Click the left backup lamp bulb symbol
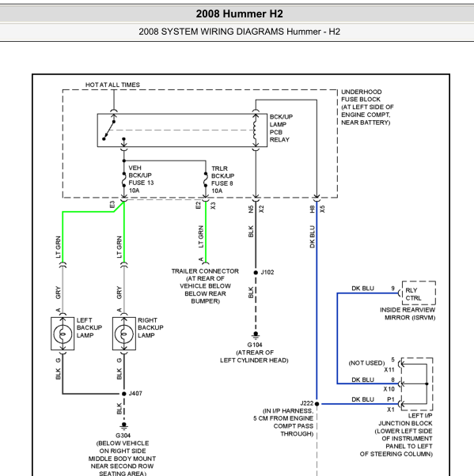 63,334
